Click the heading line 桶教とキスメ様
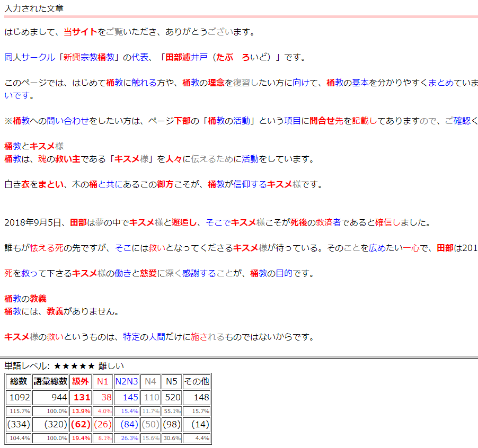Image resolution: width=478 pixels, height=448 pixels. click(x=34, y=146)
